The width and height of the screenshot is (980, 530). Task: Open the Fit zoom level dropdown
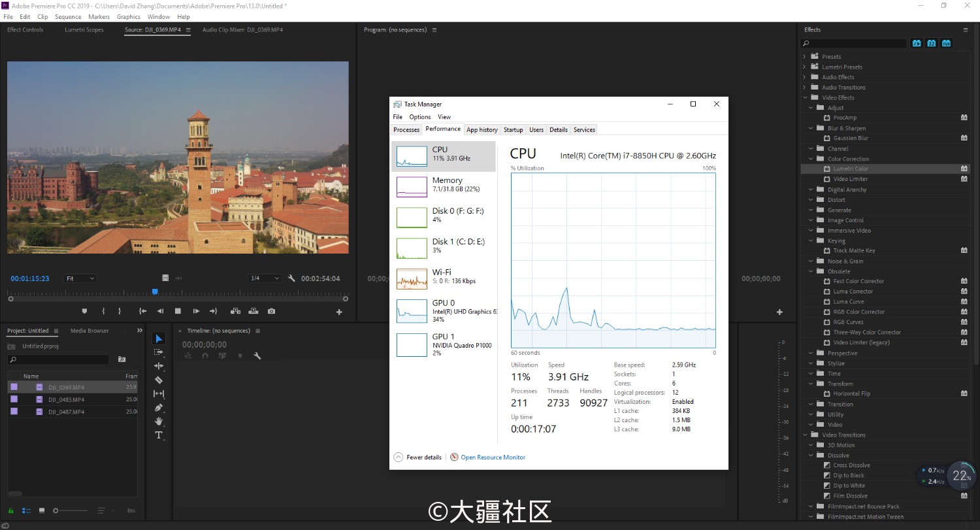tap(80, 278)
